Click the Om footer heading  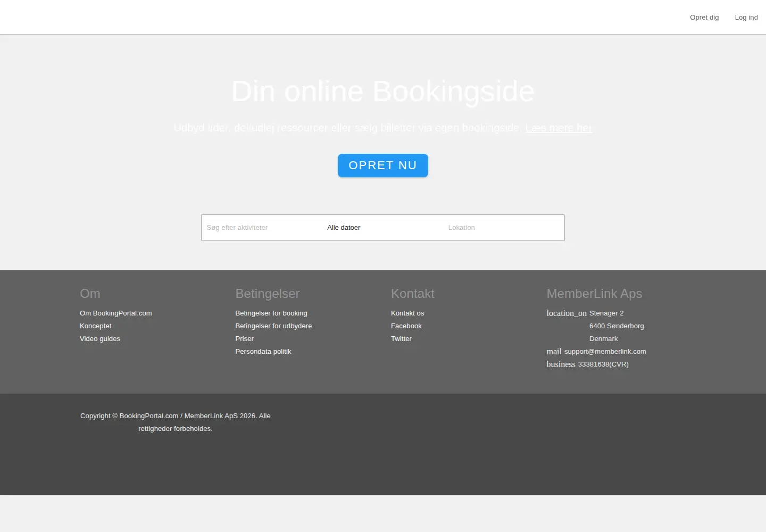[x=90, y=294]
